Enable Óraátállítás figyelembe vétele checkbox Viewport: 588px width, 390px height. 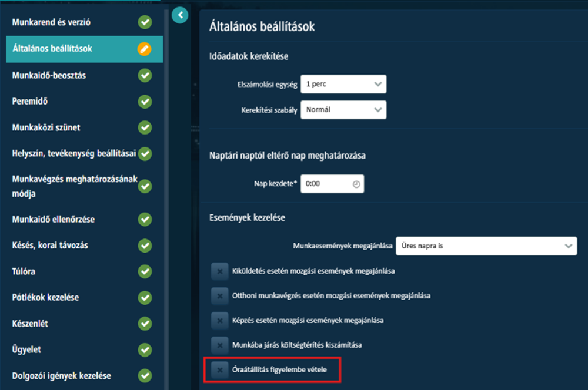tap(220, 370)
